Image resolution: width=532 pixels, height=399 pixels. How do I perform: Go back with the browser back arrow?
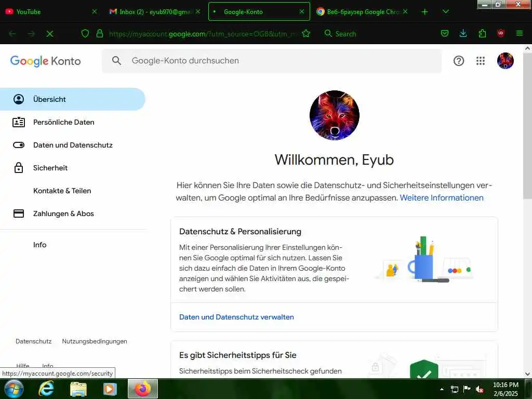tap(12, 34)
